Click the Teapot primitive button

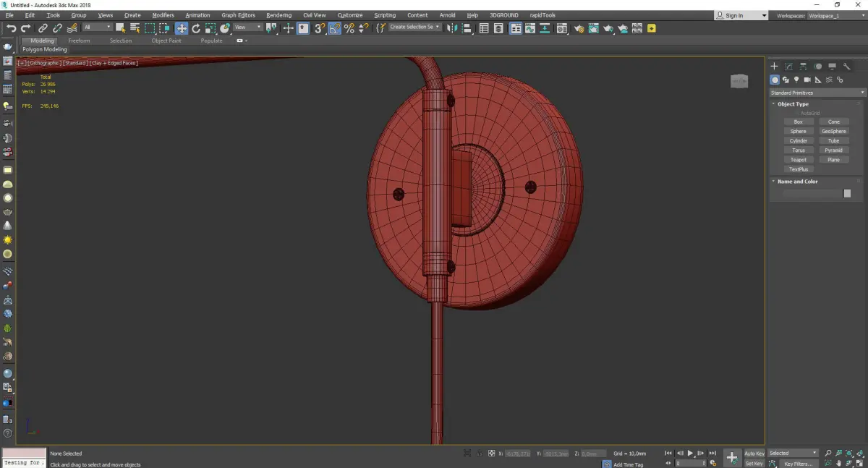coord(798,160)
